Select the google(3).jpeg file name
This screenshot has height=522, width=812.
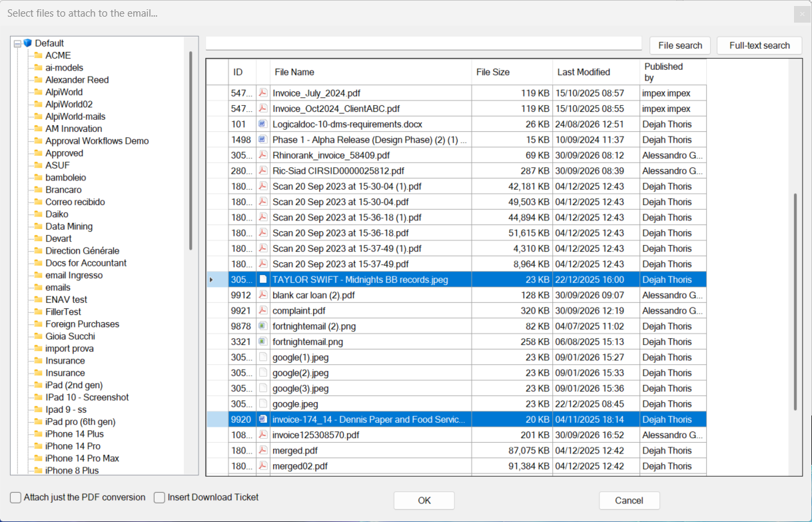tap(300, 388)
